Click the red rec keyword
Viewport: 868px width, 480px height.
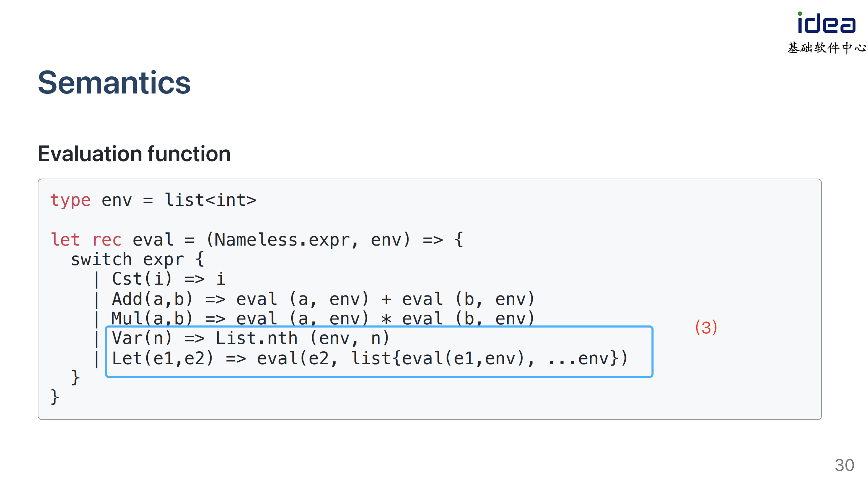(x=106, y=240)
